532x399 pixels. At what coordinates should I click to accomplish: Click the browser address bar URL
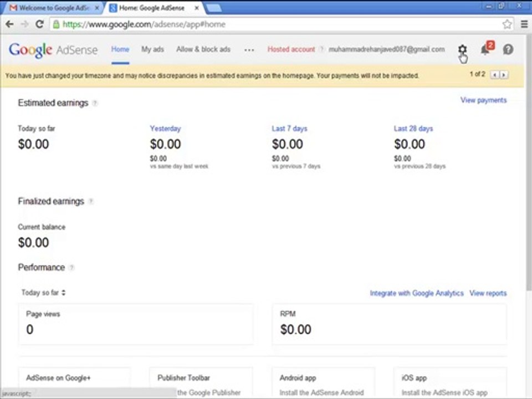[144, 24]
